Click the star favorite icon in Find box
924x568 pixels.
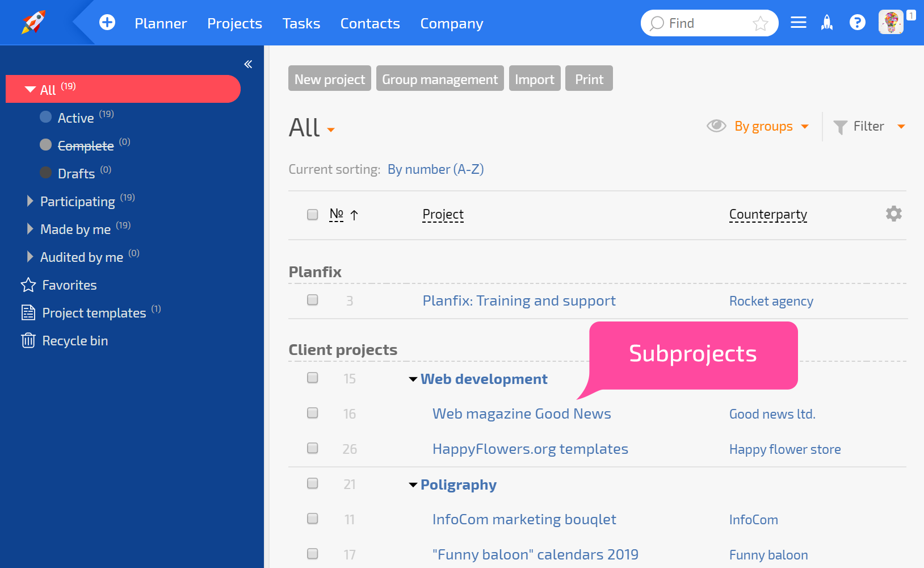point(760,23)
